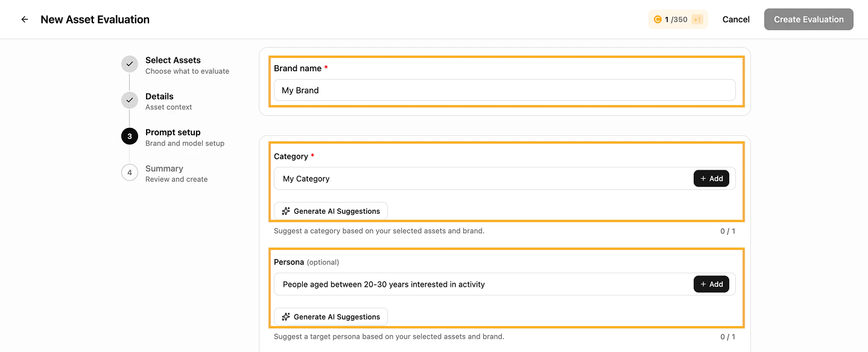Click the +1 credit badge
Image resolution: width=868 pixels, height=352 pixels.
click(697, 19)
